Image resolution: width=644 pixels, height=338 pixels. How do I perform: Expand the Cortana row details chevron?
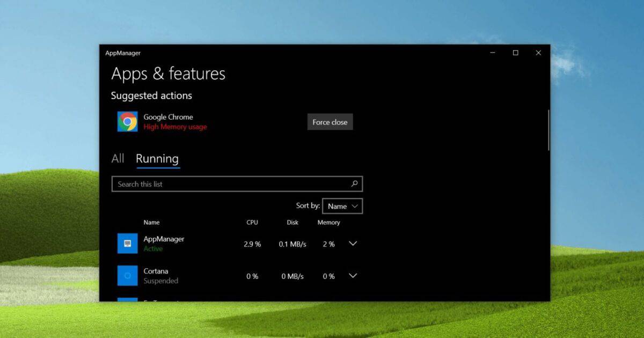(353, 276)
